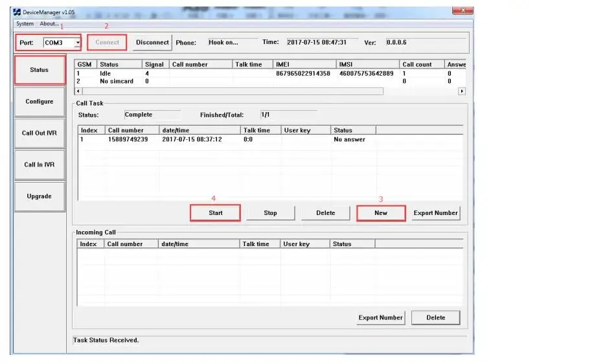Open the Upgrade section
This screenshot has height=364, width=607.
pos(40,196)
